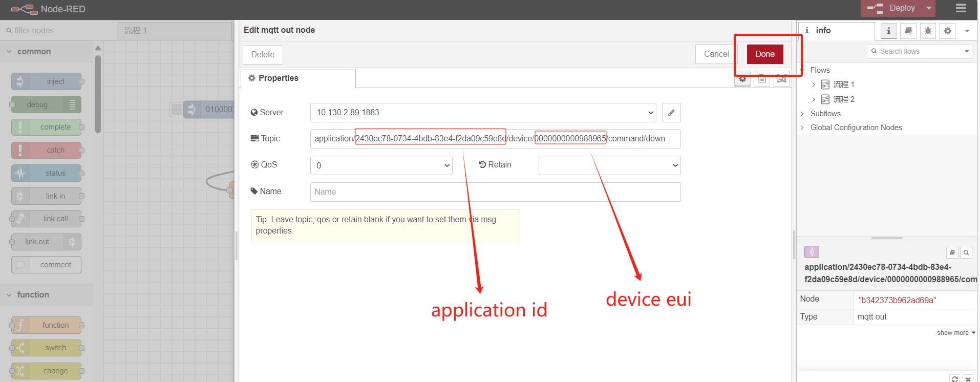Screen dimensions: 980x382
Task: Select the link out node in the palette
Action: (46, 242)
